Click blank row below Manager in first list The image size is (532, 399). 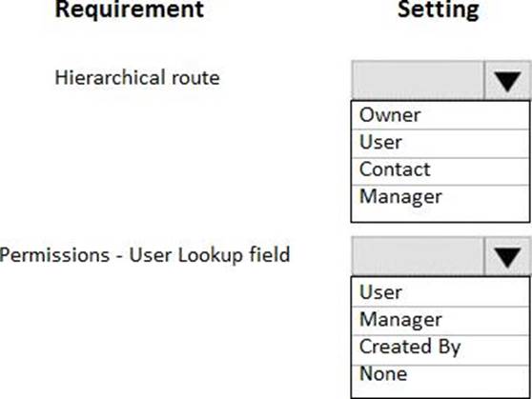440,215
